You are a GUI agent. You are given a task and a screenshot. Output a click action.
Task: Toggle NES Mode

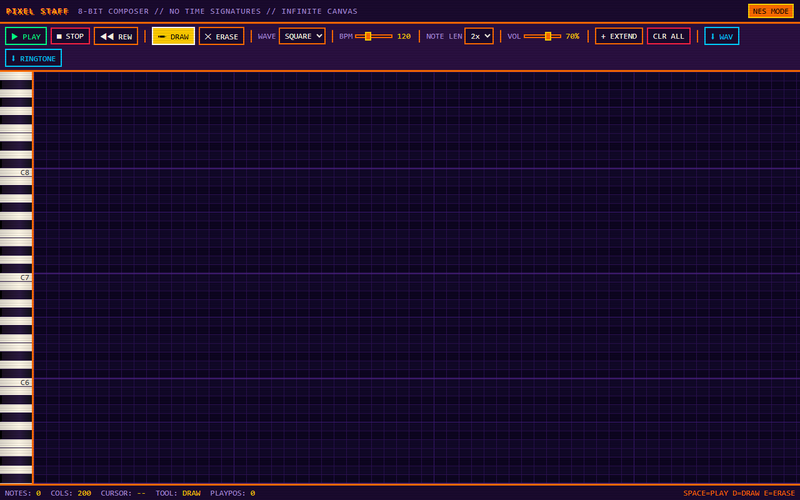tap(770, 11)
